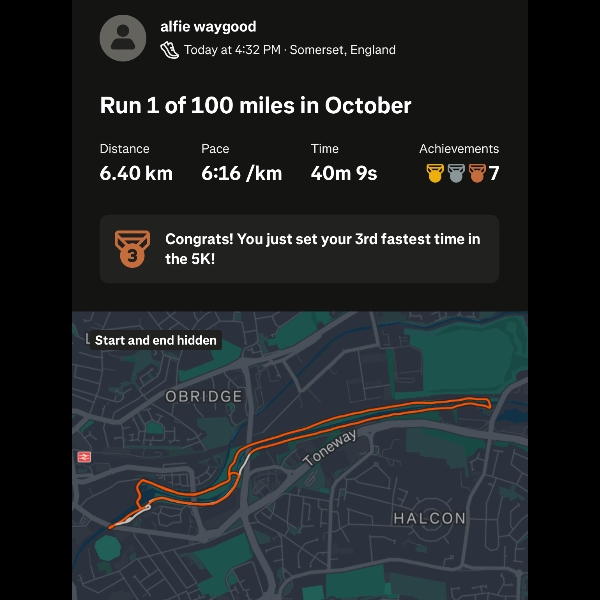Viewport: 600px width, 600px height.
Task: Open alfie waygood's profile name
Action: pos(208,27)
